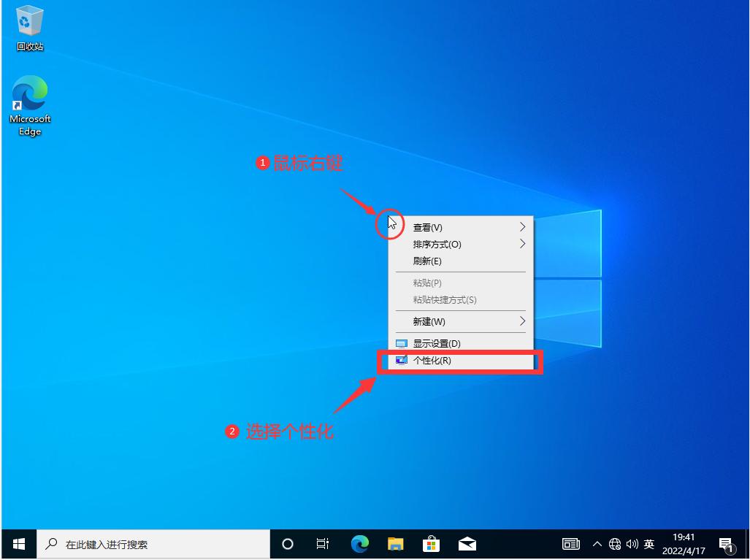Open the Start menu button

[18, 543]
